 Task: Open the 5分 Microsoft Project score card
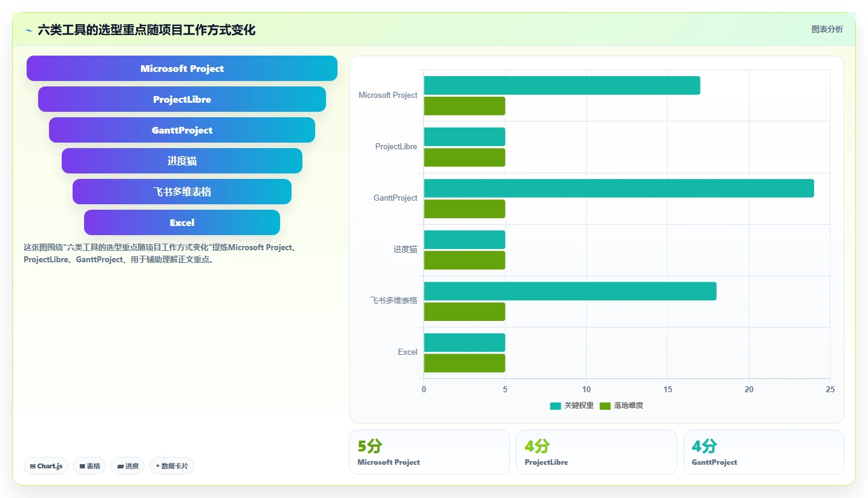click(x=429, y=452)
